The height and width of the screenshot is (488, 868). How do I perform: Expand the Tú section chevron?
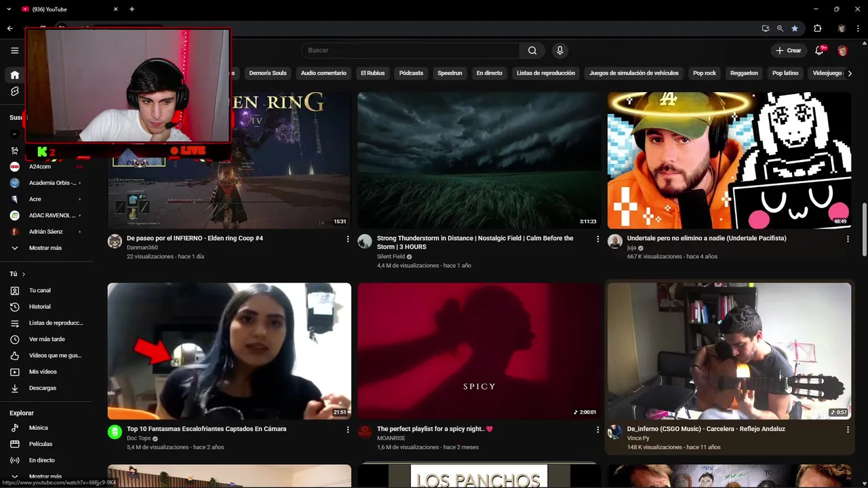tap(24, 274)
